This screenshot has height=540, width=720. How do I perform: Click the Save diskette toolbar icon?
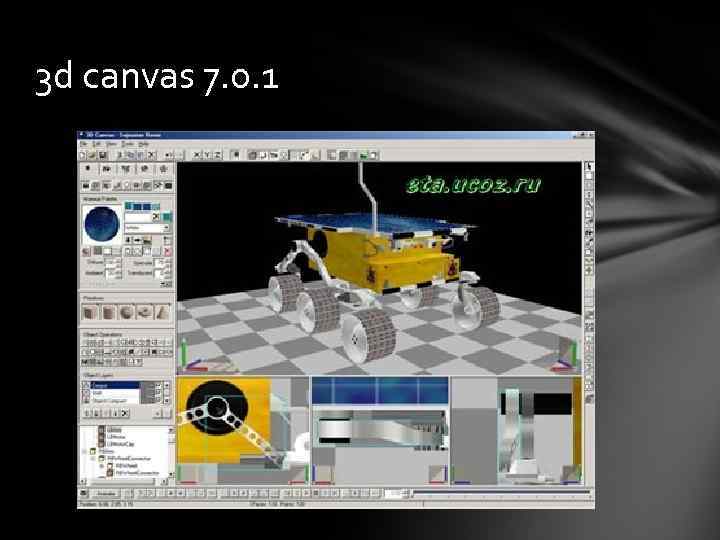click(x=102, y=155)
